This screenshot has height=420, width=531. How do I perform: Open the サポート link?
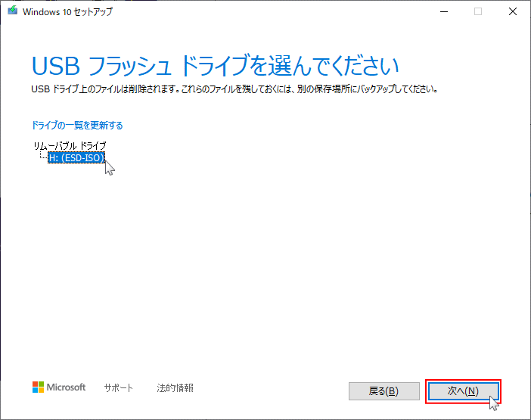click(x=118, y=387)
